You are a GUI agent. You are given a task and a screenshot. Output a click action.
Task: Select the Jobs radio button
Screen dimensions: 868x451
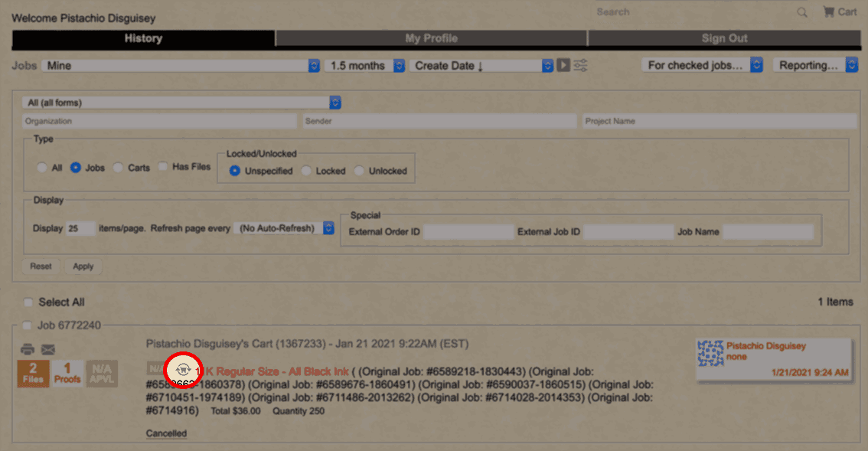pyautogui.click(x=76, y=168)
